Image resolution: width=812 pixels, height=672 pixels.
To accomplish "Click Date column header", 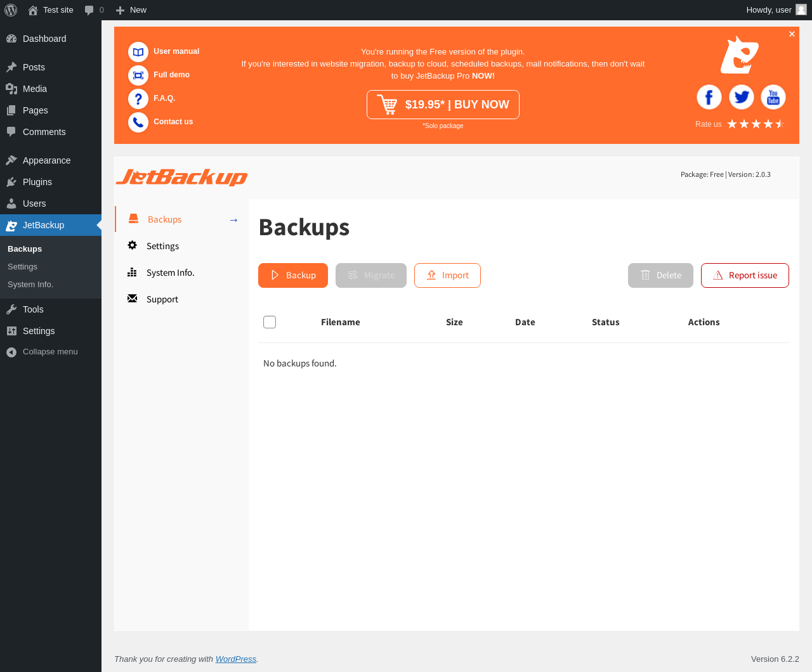I will click(x=525, y=322).
